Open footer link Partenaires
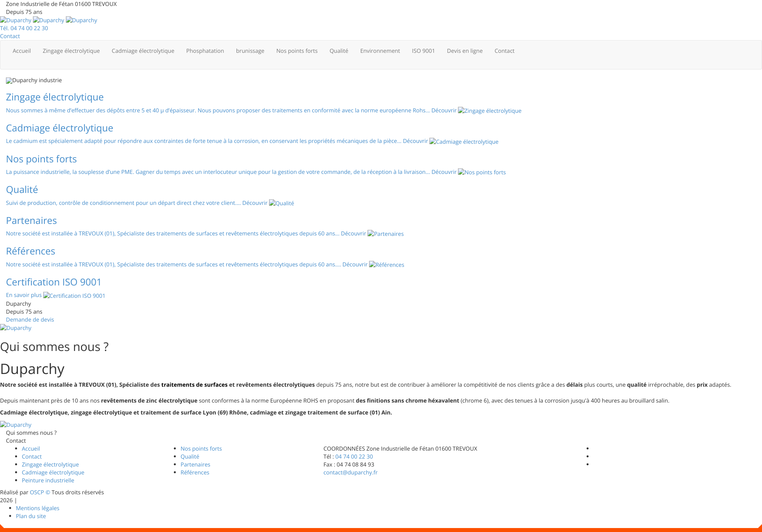This screenshot has height=532, width=762. [195, 465]
